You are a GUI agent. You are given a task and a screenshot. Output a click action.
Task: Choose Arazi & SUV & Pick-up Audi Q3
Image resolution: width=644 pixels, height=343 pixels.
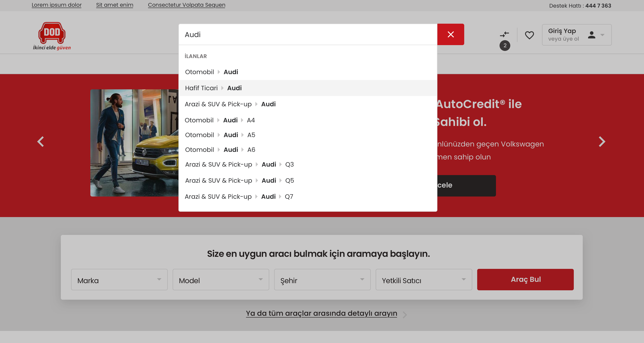coord(308,164)
